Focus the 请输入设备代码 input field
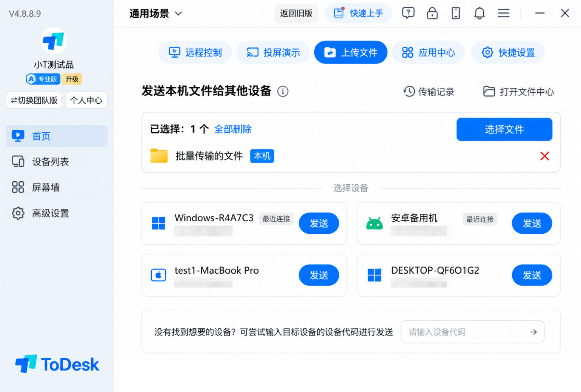581x392 pixels. coord(472,332)
